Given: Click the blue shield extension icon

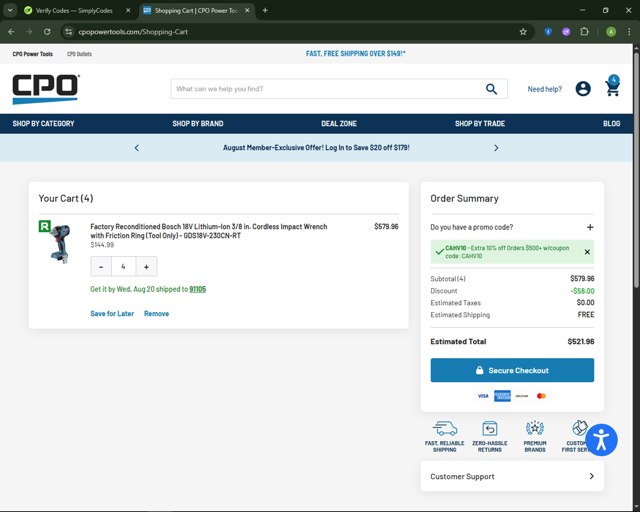Looking at the screenshot, I should [x=548, y=32].
